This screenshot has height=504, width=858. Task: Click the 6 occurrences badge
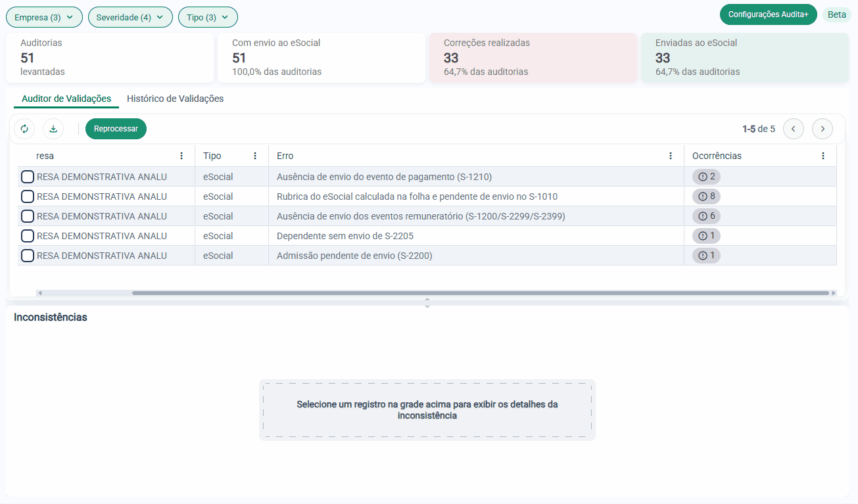coord(706,216)
